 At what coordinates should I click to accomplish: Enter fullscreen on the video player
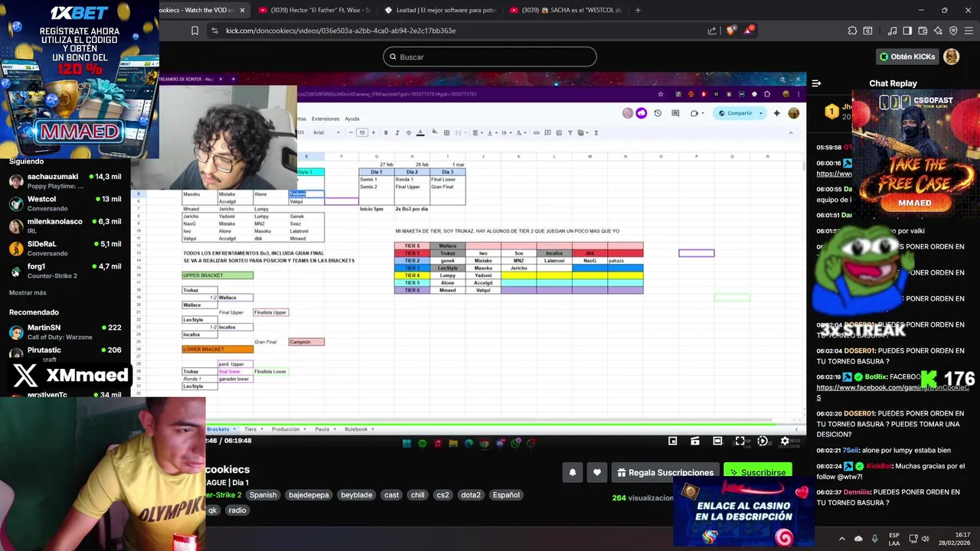click(740, 441)
